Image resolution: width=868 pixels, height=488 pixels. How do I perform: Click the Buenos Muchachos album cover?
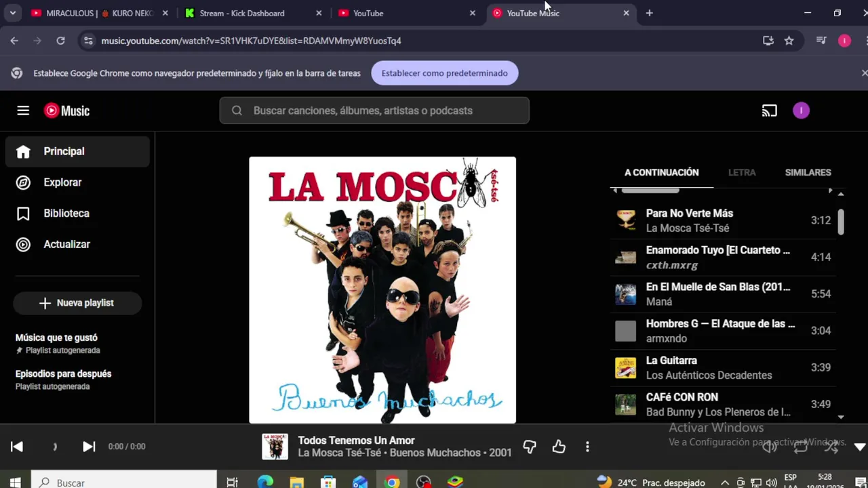pyautogui.click(x=382, y=290)
